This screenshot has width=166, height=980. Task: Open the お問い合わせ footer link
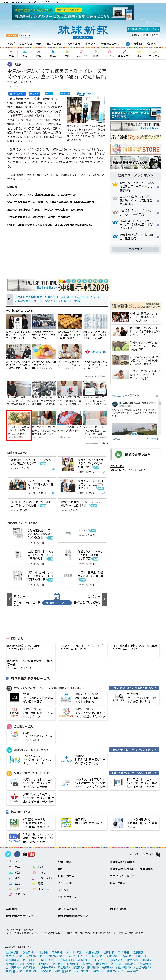point(118,909)
